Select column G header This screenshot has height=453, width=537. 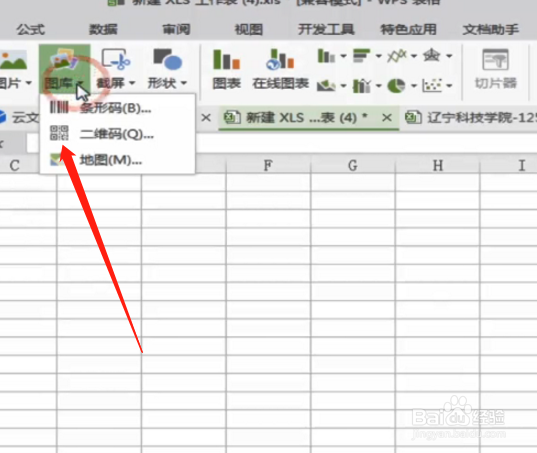tap(353, 166)
